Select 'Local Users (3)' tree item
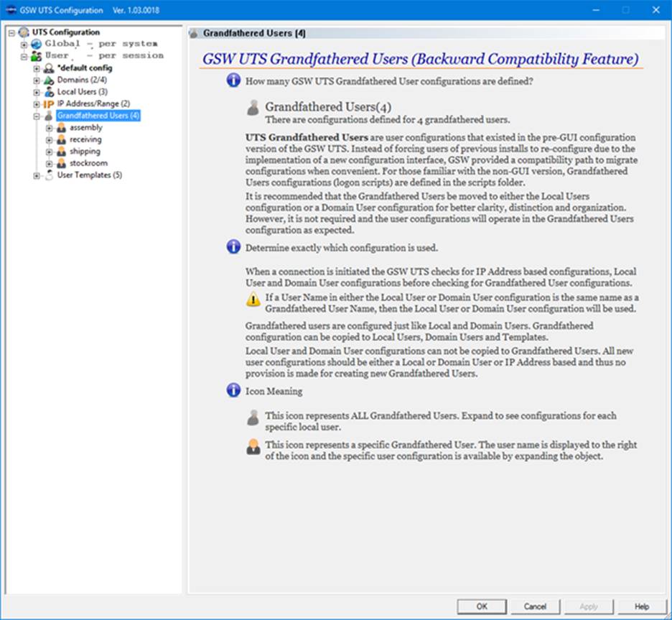Viewport: 672px width, 620px height. click(x=83, y=92)
